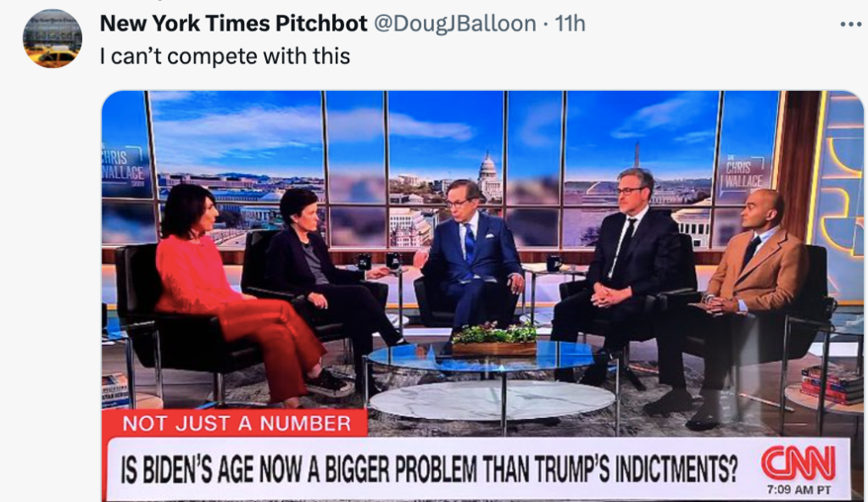Open New York Times Pitchbot profile name

[x=234, y=23]
